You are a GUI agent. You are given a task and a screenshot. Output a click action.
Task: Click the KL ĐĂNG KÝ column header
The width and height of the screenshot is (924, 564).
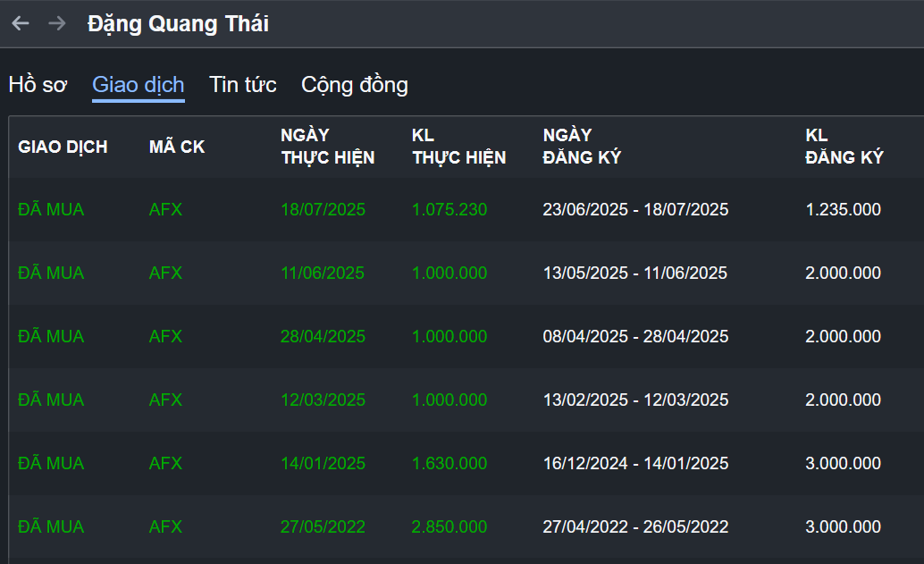click(x=844, y=147)
